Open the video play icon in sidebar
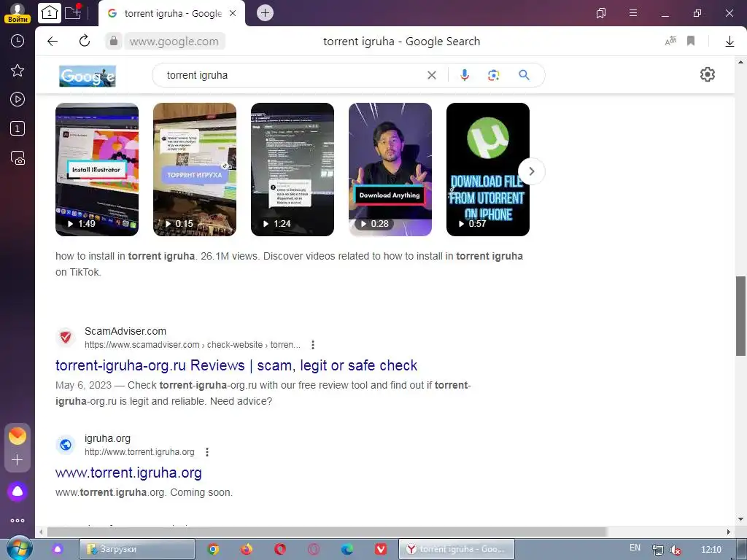 click(18, 99)
